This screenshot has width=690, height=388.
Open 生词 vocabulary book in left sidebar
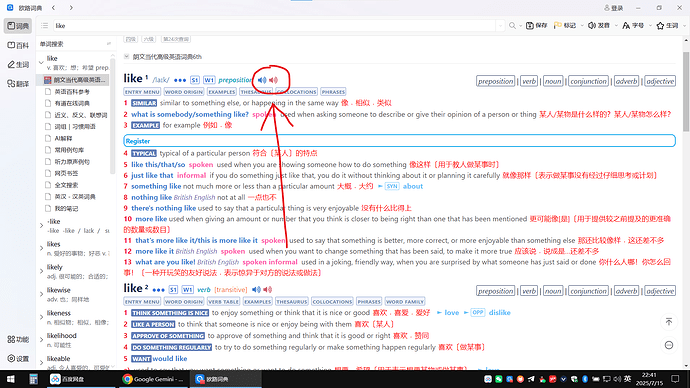18,65
